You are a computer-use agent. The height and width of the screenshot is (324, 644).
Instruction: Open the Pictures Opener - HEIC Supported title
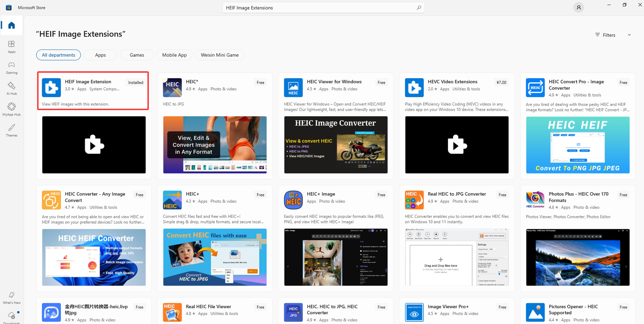pyautogui.click(x=573, y=309)
